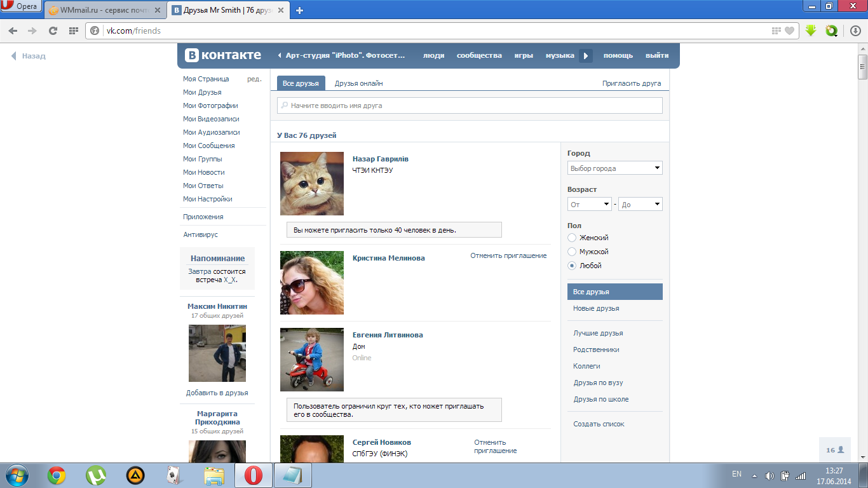The width and height of the screenshot is (868, 488).
Task: Switch to the Все друзья tab
Action: click(301, 83)
